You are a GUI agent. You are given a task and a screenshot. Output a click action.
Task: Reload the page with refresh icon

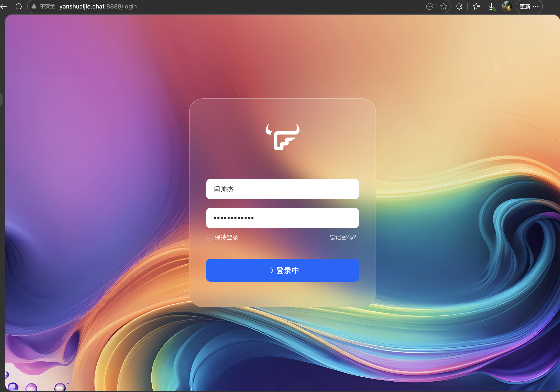tap(18, 6)
